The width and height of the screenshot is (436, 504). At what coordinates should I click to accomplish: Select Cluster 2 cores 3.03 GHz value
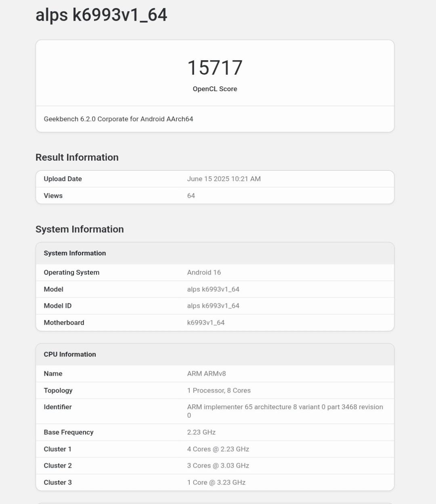click(218, 466)
